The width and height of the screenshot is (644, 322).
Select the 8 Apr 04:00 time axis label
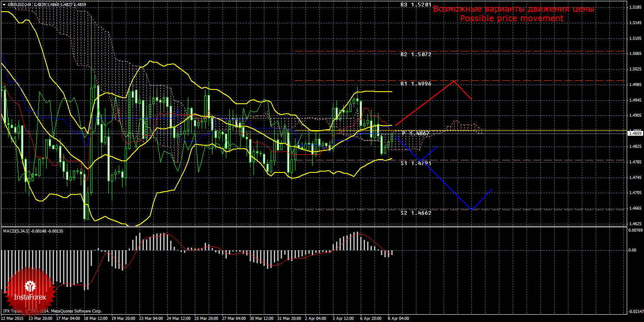398,319
